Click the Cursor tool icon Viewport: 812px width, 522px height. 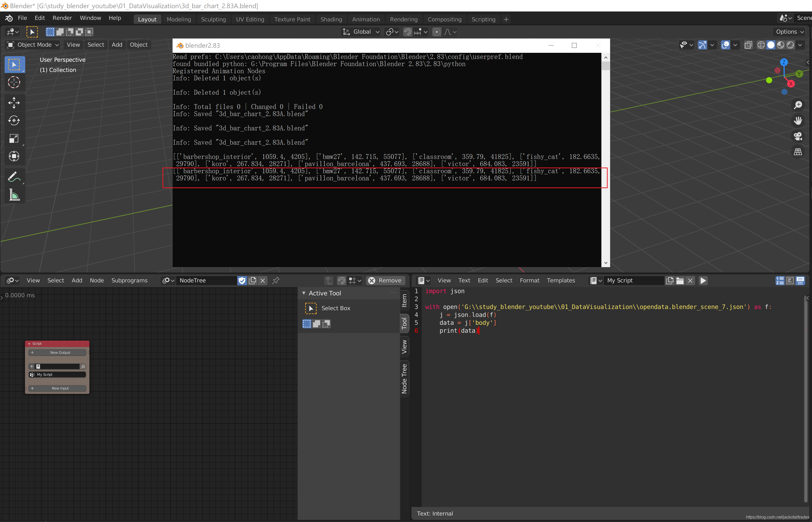tap(14, 82)
